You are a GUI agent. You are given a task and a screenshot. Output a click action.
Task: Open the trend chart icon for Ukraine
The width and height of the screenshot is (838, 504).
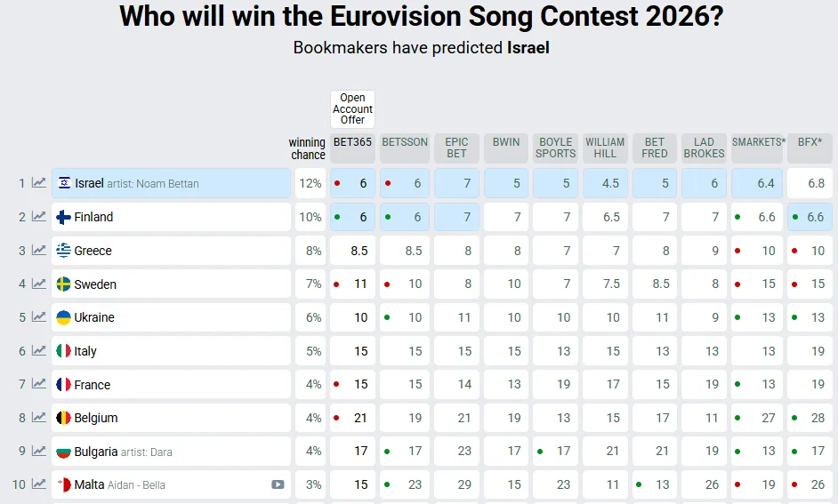click(38, 317)
